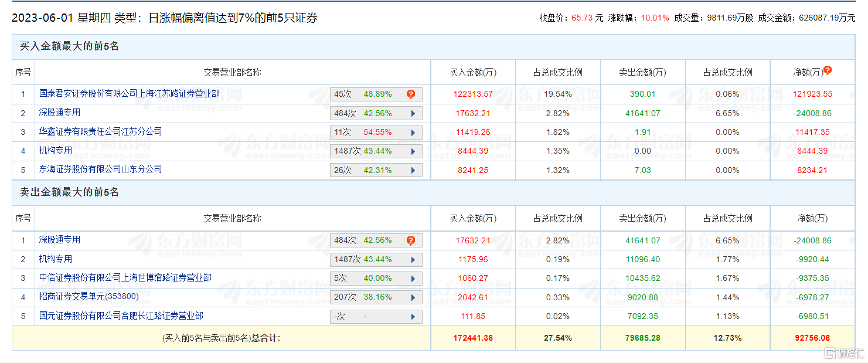Click the 45次 48.89% stats box
Image resolution: width=868 pixels, height=363 pixels.
tap(376, 94)
